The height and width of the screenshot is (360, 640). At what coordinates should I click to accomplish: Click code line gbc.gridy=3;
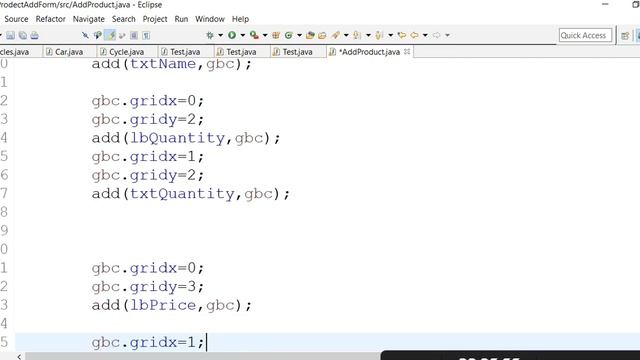coord(147,287)
